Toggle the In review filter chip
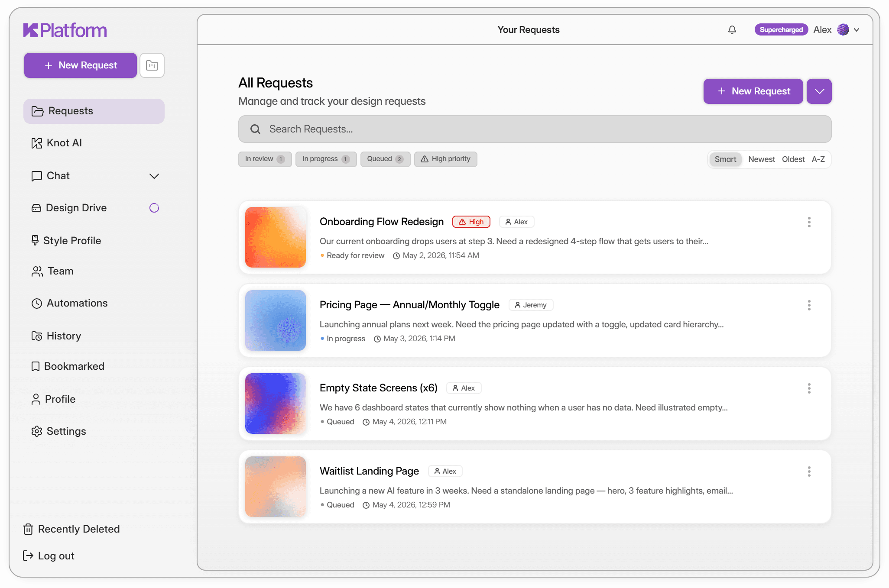 pyautogui.click(x=265, y=159)
